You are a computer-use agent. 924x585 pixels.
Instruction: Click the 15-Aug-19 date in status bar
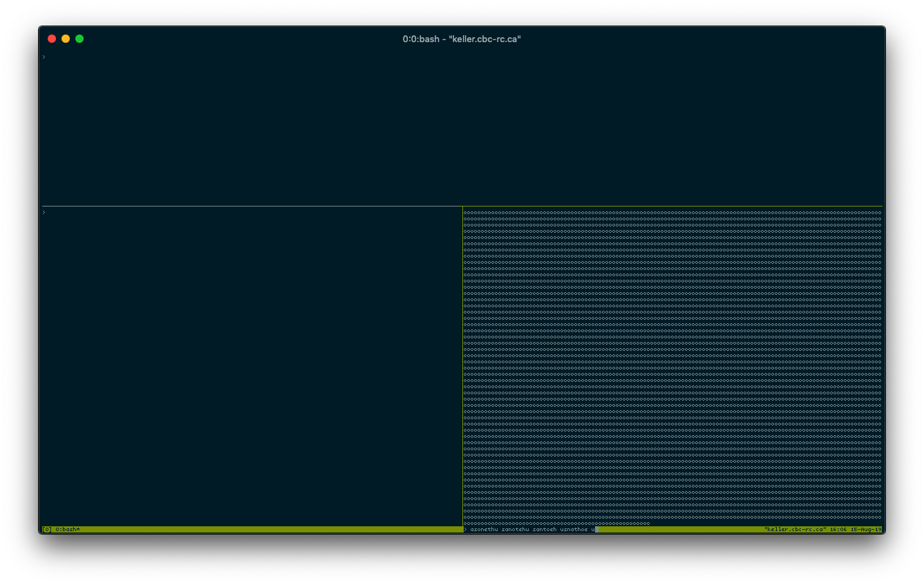pos(867,528)
